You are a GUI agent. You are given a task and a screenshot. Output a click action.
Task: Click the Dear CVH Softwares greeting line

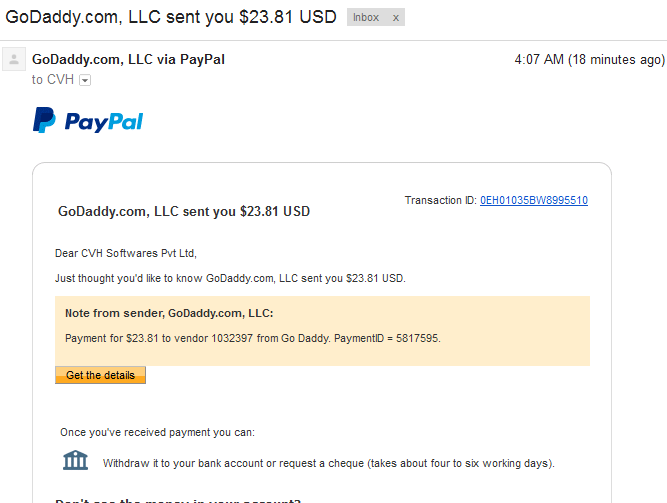(126, 253)
